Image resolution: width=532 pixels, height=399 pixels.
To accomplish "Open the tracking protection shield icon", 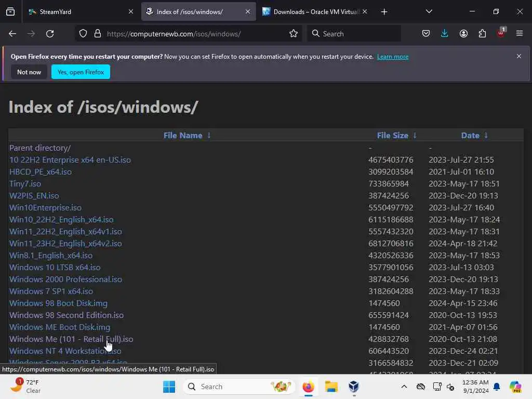I will click(x=83, y=34).
